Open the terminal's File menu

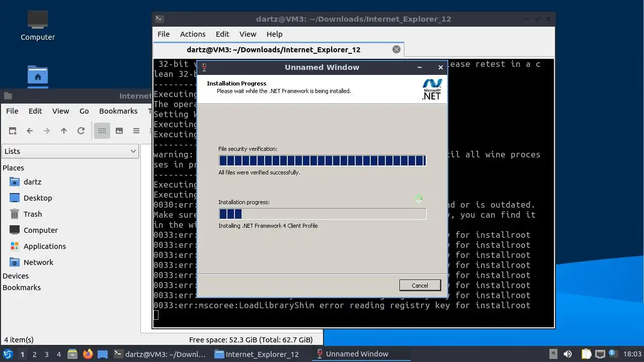pos(164,34)
